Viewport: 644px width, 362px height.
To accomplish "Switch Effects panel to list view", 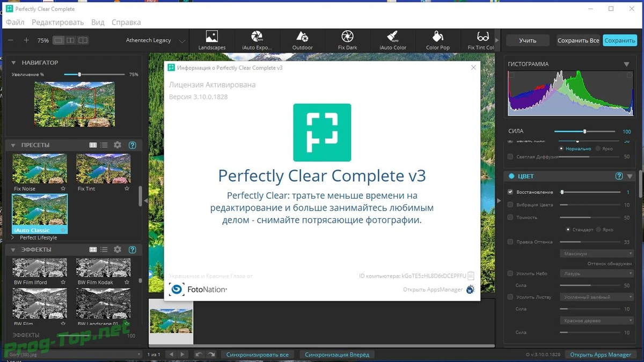I will [104, 250].
